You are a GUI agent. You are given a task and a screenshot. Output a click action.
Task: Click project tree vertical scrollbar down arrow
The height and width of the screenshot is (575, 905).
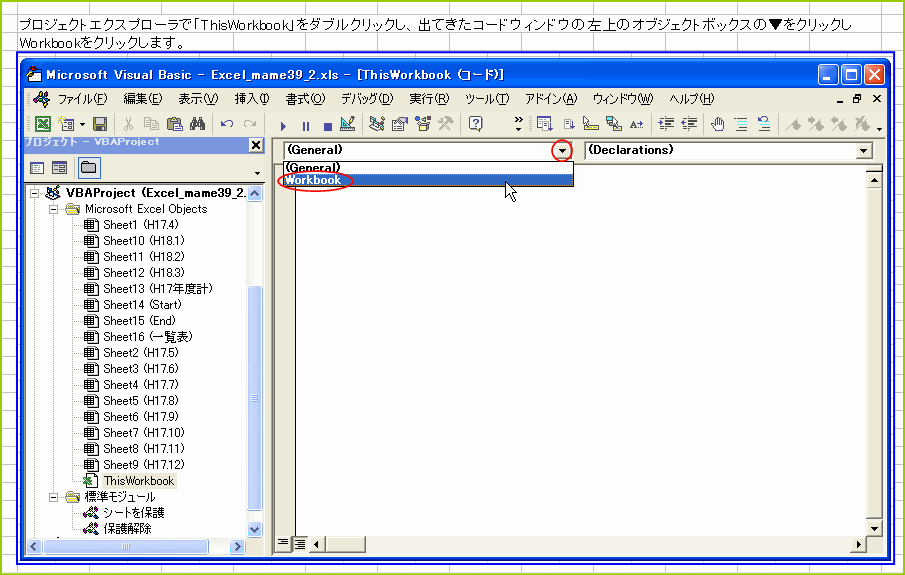click(x=255, y=529)
